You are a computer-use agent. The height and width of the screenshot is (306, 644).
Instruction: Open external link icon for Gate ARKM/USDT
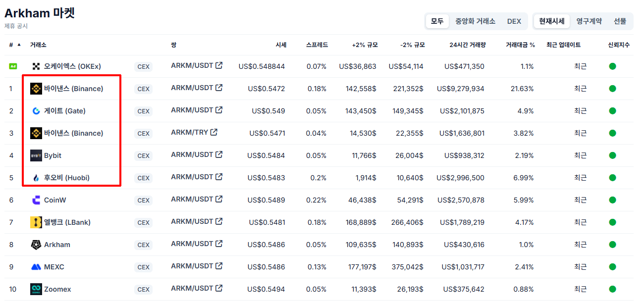(219, 110)
